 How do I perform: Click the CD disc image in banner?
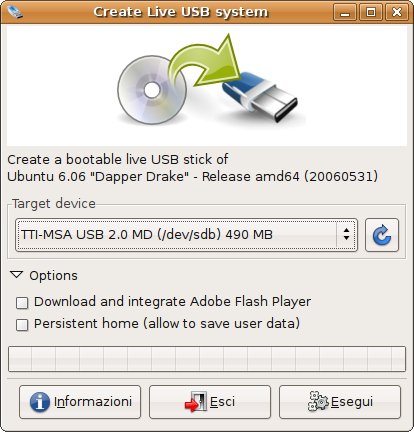[x=153, y=90]
